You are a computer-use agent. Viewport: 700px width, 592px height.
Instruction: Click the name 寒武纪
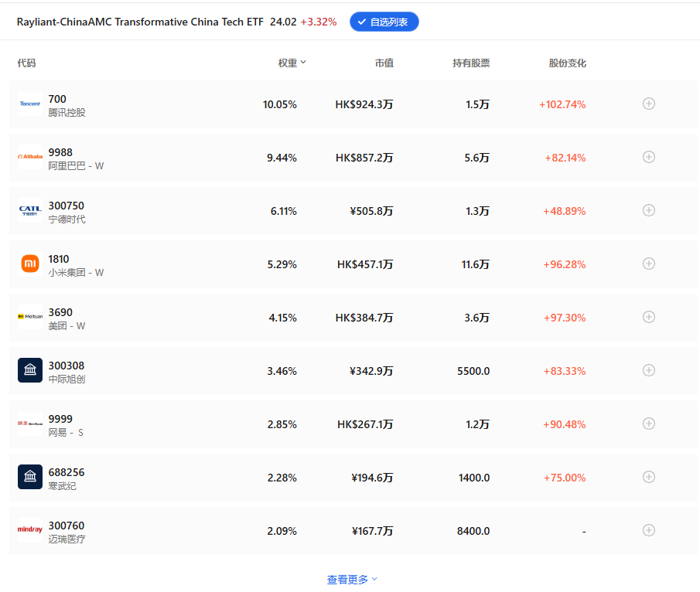[x=62, y=486]
